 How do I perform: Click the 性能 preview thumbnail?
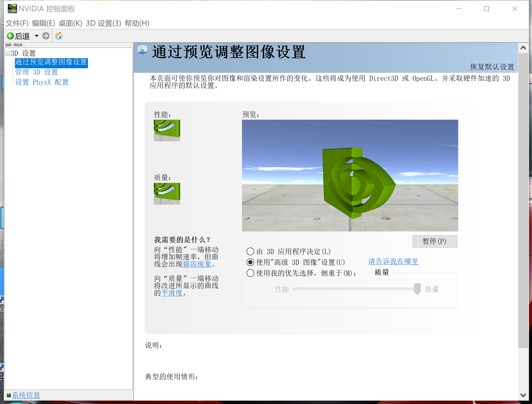coord(167,131)
